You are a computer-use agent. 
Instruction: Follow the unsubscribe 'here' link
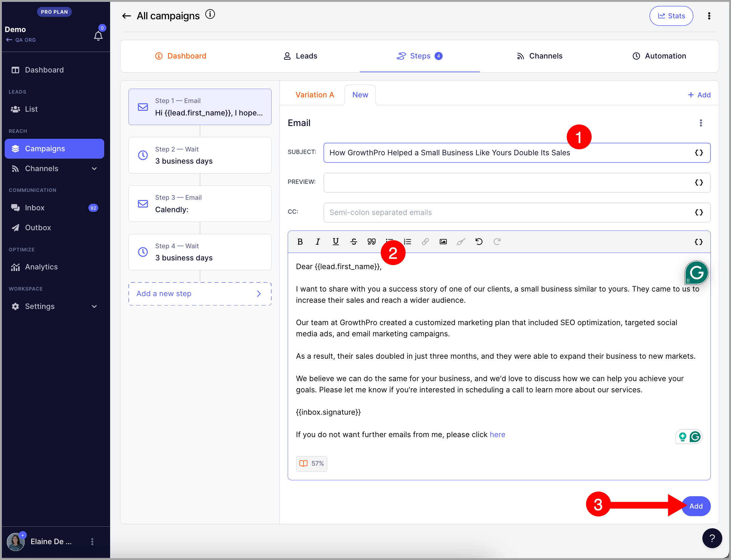point(497,435)
